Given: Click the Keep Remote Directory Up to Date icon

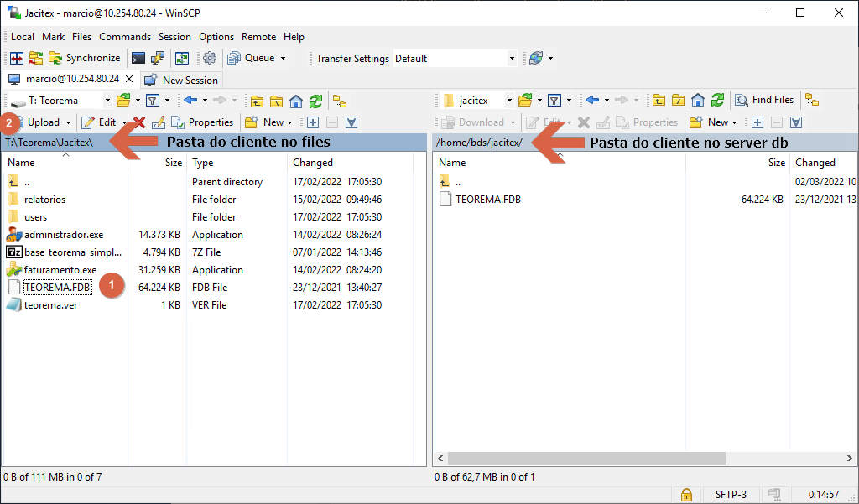Looking at the screenshot, I should pyautogui.click(x=181, y=58).
